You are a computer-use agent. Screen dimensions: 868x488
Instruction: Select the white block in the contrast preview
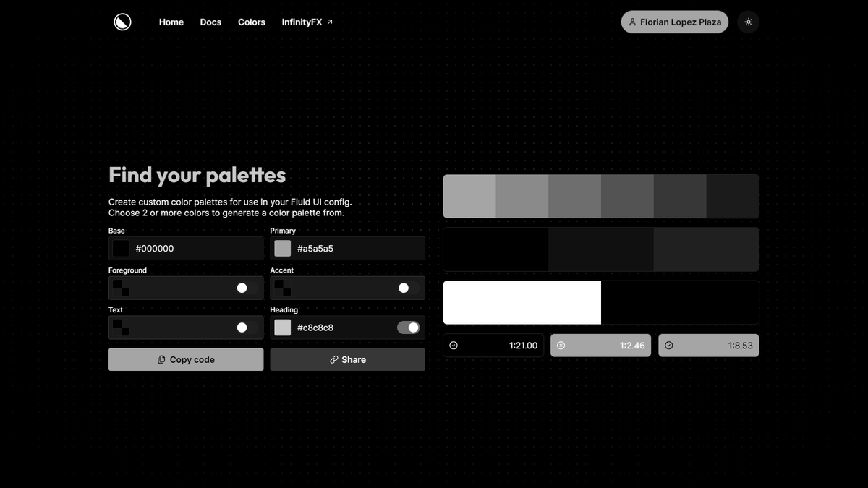[522, 302]
